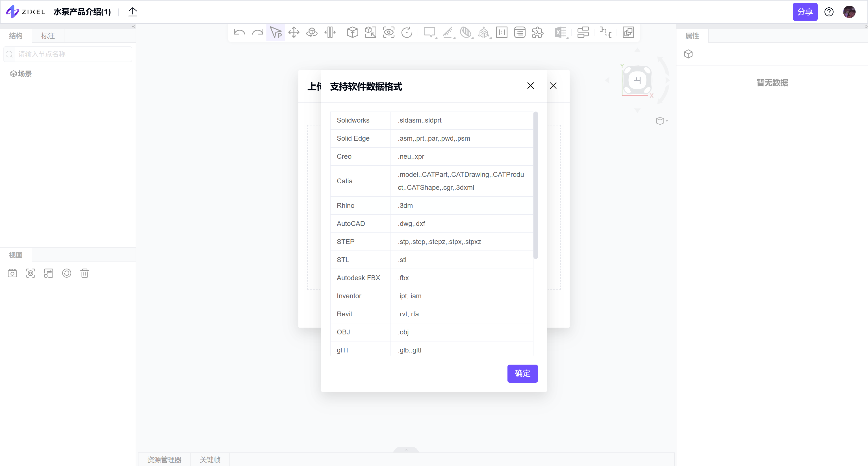Click the AutoCAD row label
Image resolution: width=868 pixels, height=466 pixels.
[350, 224]
